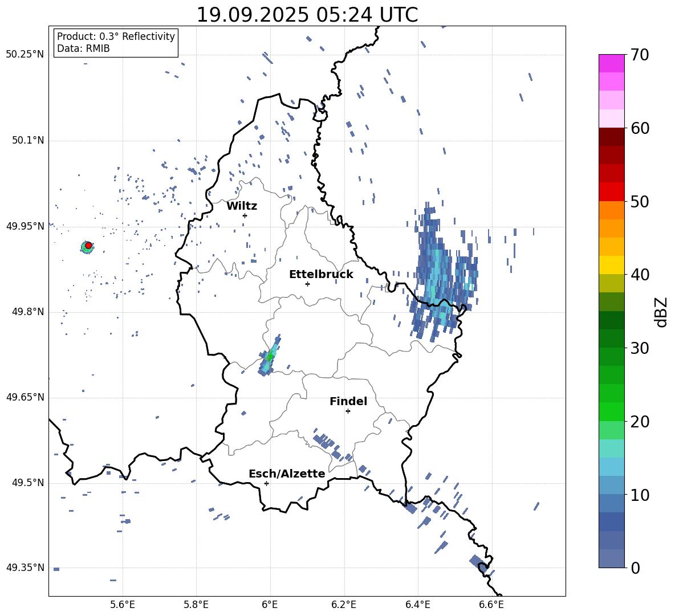Click the '5.6°E' longitude label
This screenshot has height=616, width=675.
123,605
